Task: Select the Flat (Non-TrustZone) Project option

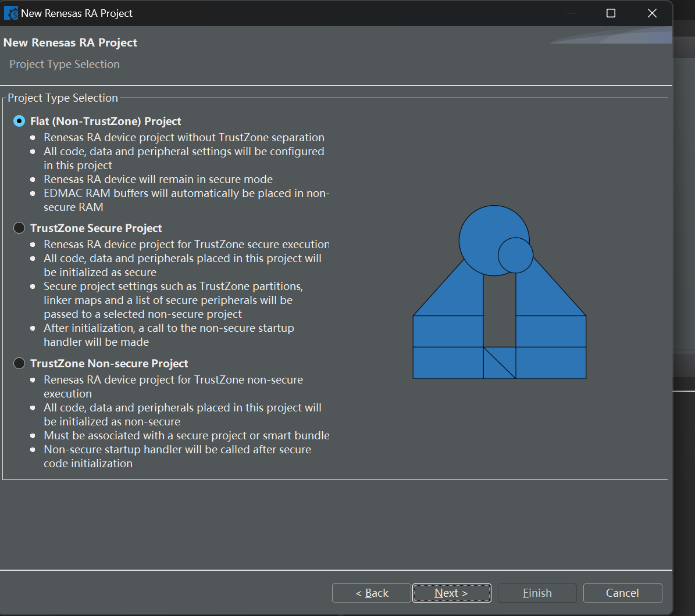Action: [x=19, y=121]
